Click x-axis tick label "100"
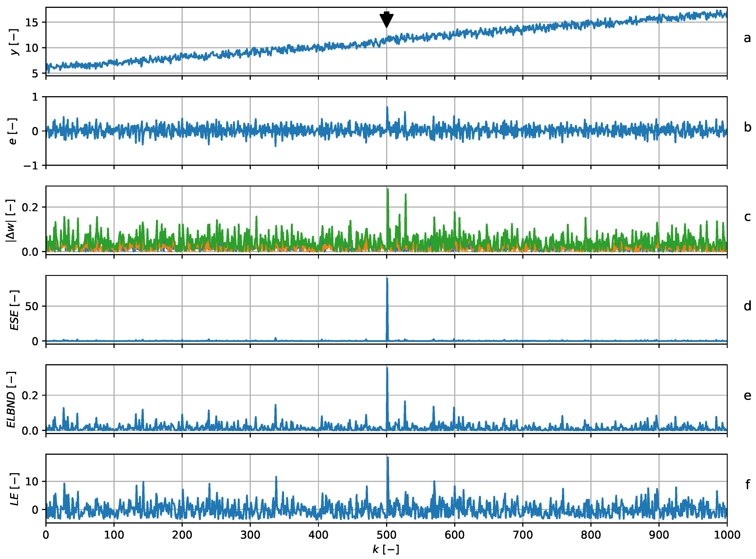The height and width of the screenshot is (559, 756). pyautogui.click(x=114, y=535)
